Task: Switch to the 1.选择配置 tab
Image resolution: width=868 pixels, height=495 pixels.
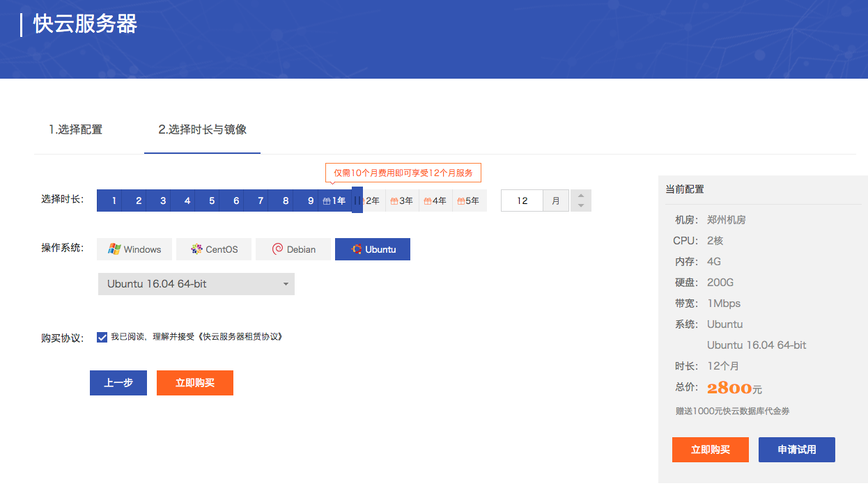Action: 76,129
